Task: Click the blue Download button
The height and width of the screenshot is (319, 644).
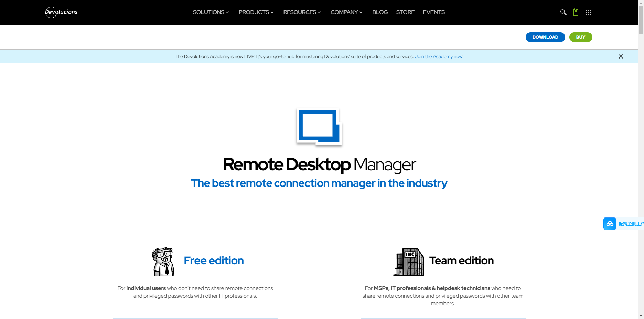Action: coord(545,37)
